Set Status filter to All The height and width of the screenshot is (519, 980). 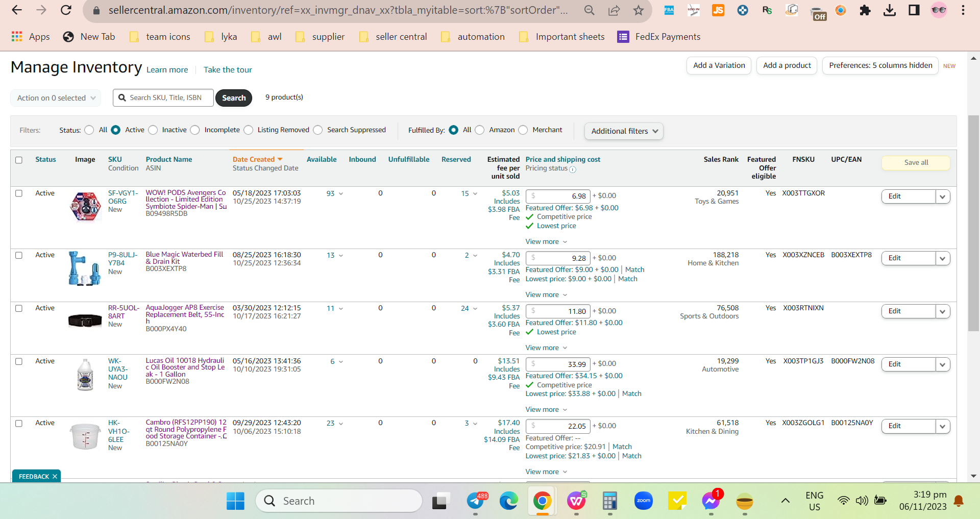(89, 130)
